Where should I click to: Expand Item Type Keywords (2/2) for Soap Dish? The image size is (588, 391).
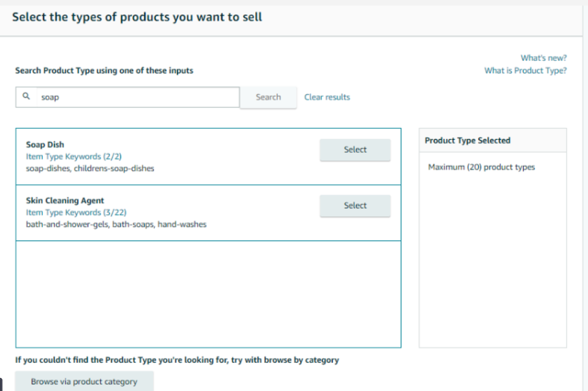63,156
